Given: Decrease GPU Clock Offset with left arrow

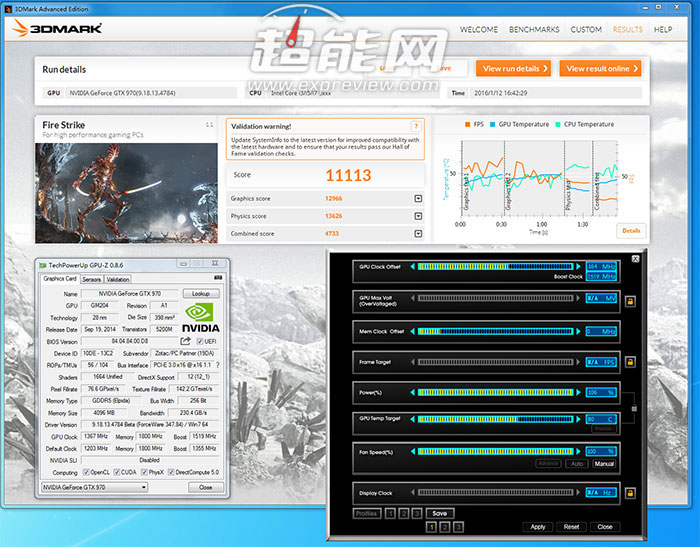Looking at the screenshot, I should click(412, 267).
